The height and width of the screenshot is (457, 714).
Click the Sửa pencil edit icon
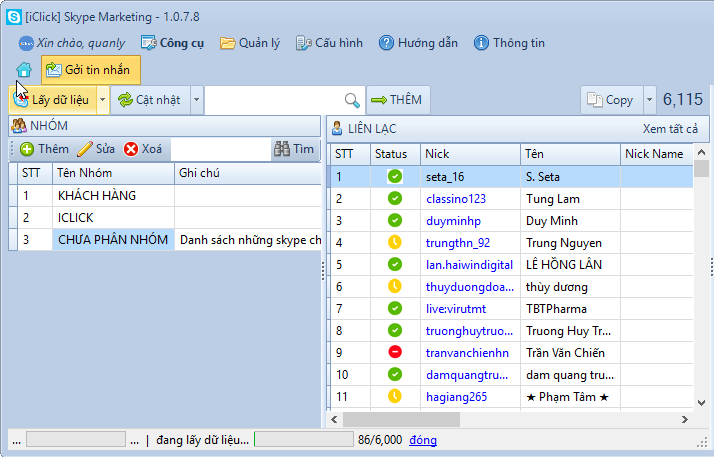click(85, 149)
